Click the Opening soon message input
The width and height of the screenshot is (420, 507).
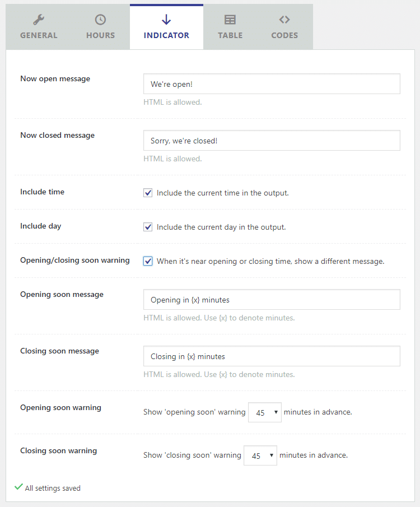pos(272,300)
